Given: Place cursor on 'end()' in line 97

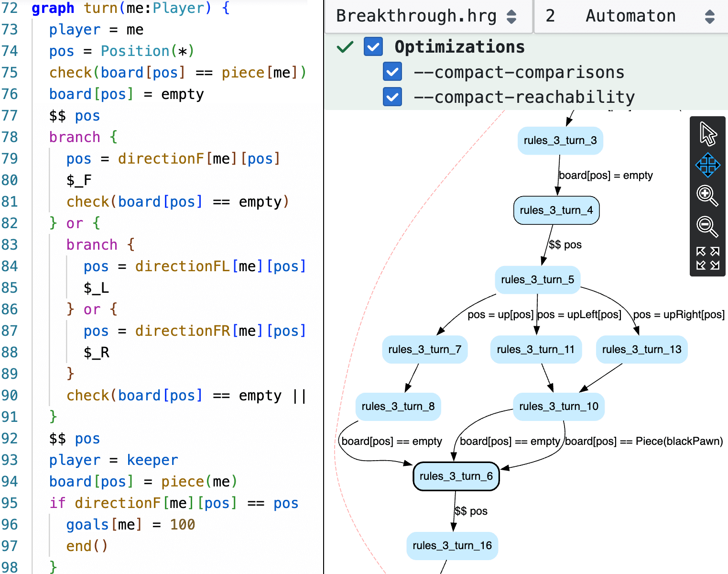Looking at the screenshot, I should [x=87, y=546].
